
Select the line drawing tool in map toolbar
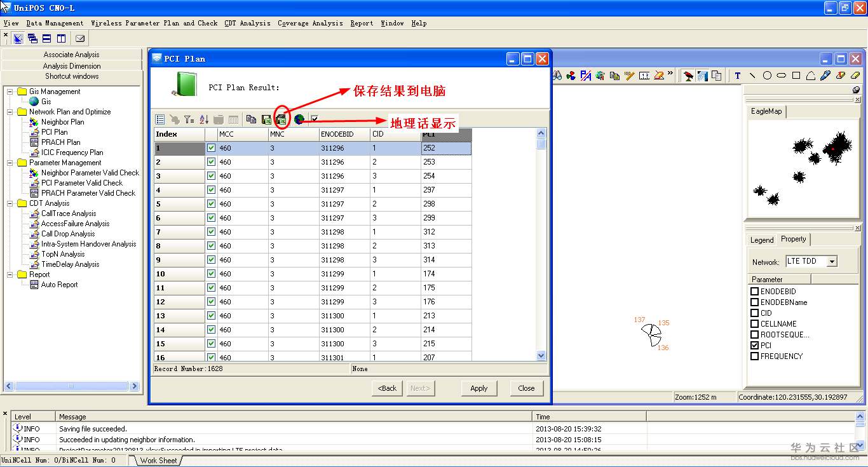pos(752,76)
